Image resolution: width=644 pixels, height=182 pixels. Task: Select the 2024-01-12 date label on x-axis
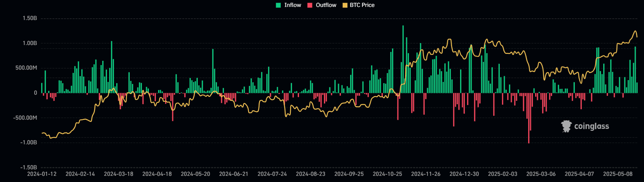pos(42,174)
